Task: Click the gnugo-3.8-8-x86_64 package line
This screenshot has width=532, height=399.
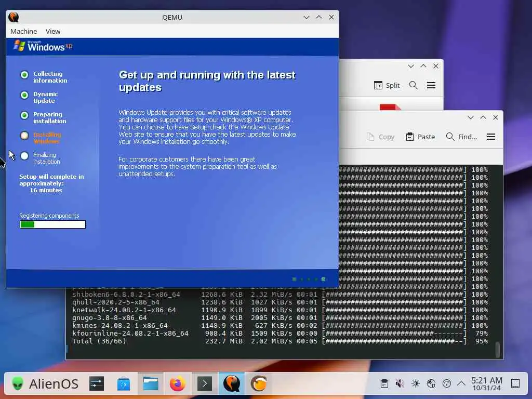Action: (280, 318)
